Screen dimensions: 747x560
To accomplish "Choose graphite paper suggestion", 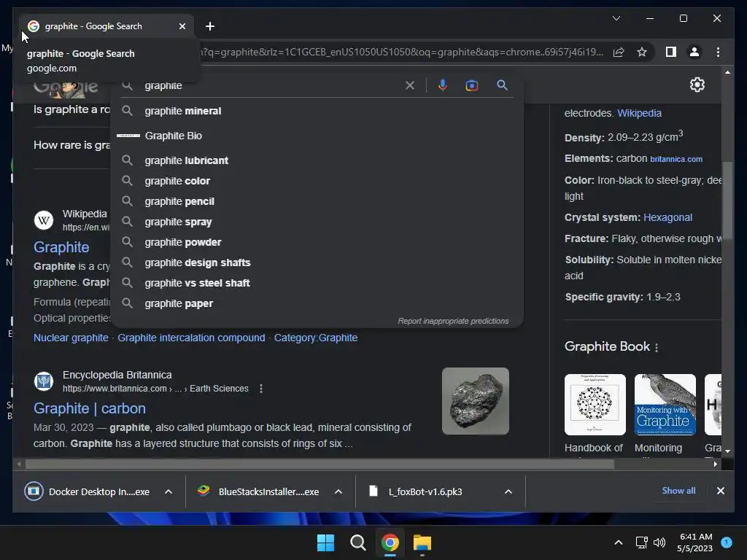I will coord(317,304).
